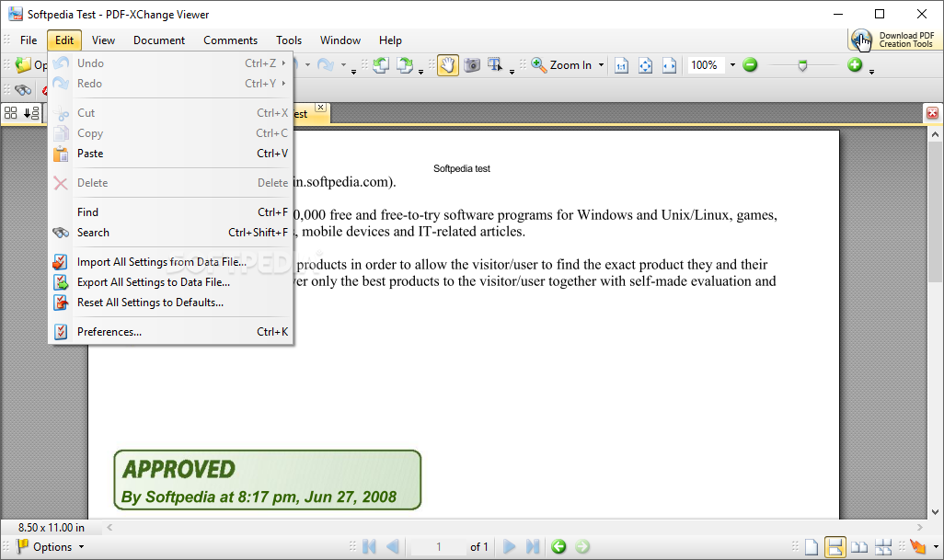Go back to previous view (green arrow)
This screenshot has height=560, width=944.
point(558,546)
